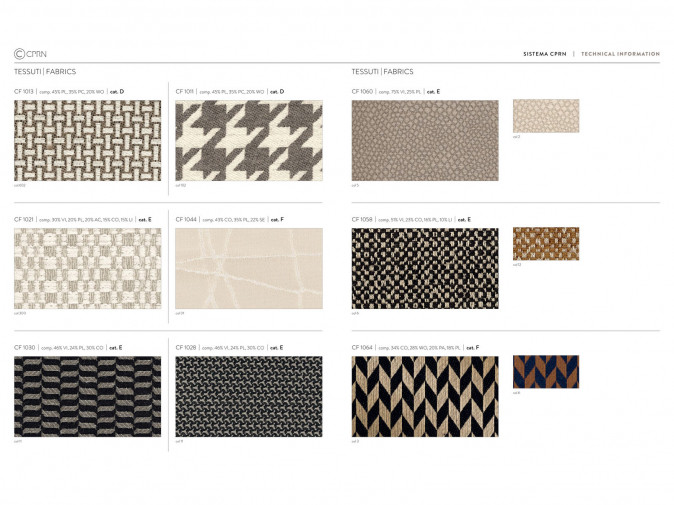Open the CF 1028 dark grey woven fabric
The width and height of the screenshot is (674, 505).
pyautogui.click(x=249, y=396)
